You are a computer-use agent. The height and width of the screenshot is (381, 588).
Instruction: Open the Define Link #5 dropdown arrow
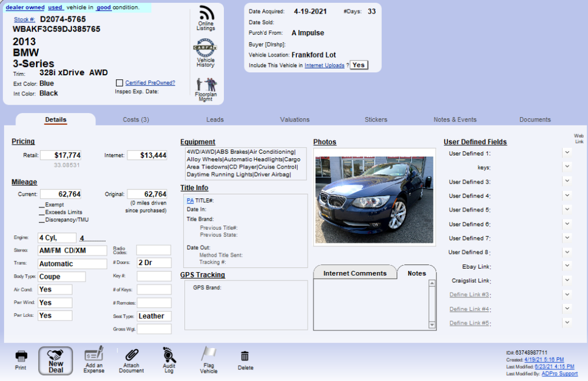[x=567, y=322]
